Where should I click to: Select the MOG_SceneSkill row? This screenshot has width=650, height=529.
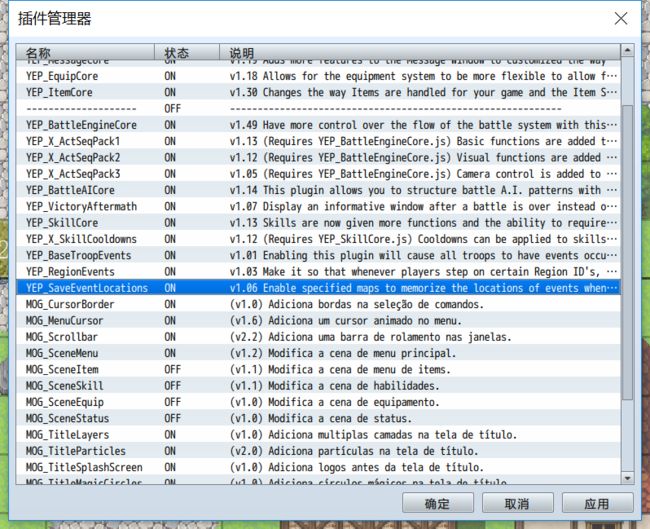pos(318,386)
